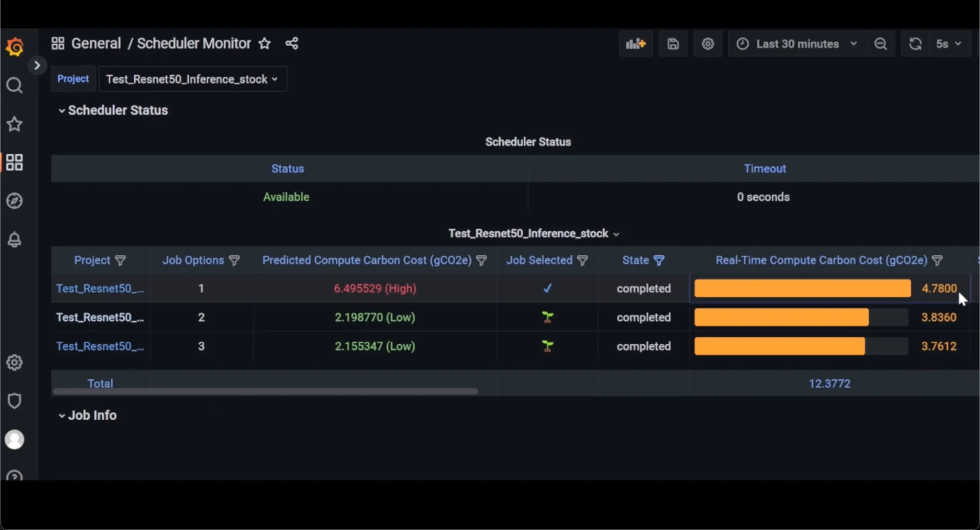
Task: Add a new panel to the dashboard
Action: (x=635, y=43)
